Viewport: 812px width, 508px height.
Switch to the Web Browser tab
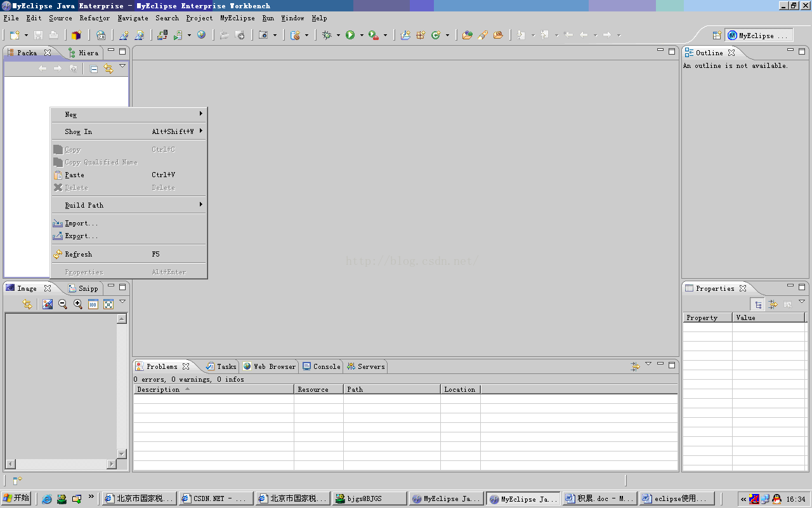tap(270, 366)
